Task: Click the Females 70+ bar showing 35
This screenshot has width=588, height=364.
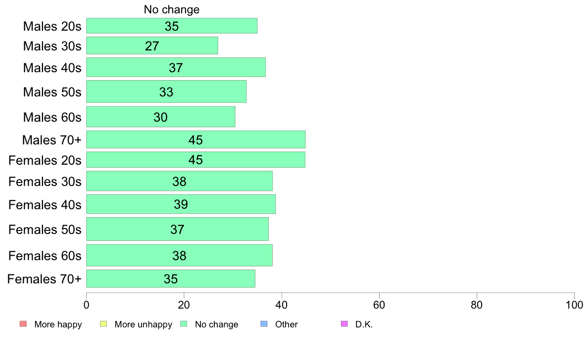Action: 171,278
